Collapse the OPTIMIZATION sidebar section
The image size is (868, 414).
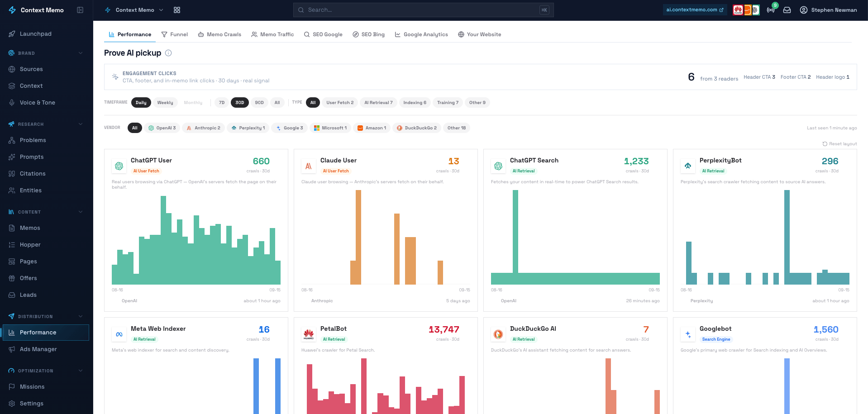tap(81, 371)
